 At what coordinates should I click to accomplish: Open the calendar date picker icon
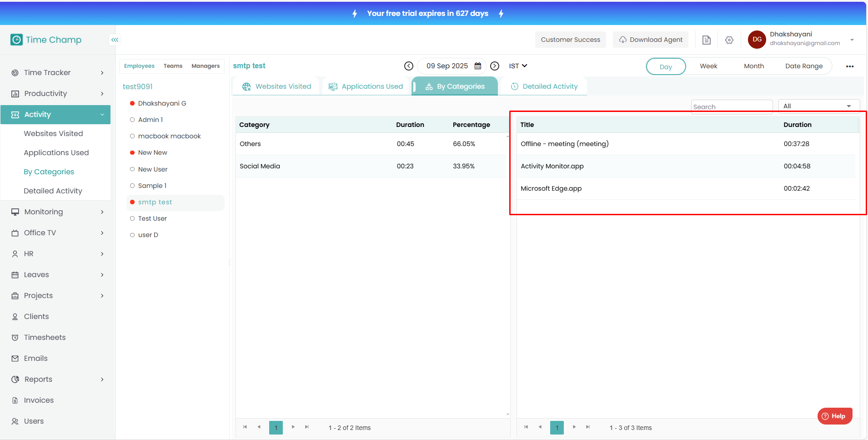pos(478,66)
